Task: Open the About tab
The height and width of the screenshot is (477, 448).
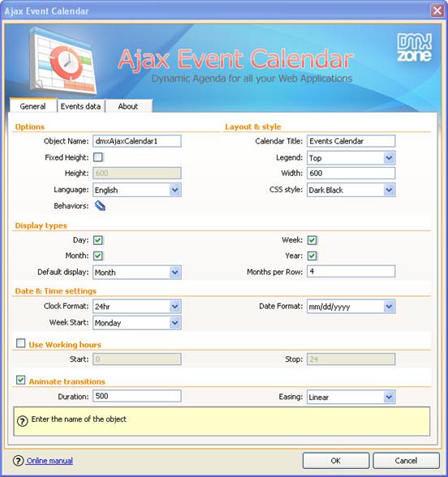Action: (x=128, y=106)
